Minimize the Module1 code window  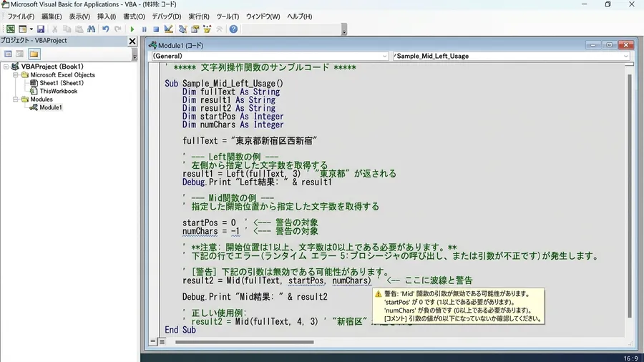point(592,45)
